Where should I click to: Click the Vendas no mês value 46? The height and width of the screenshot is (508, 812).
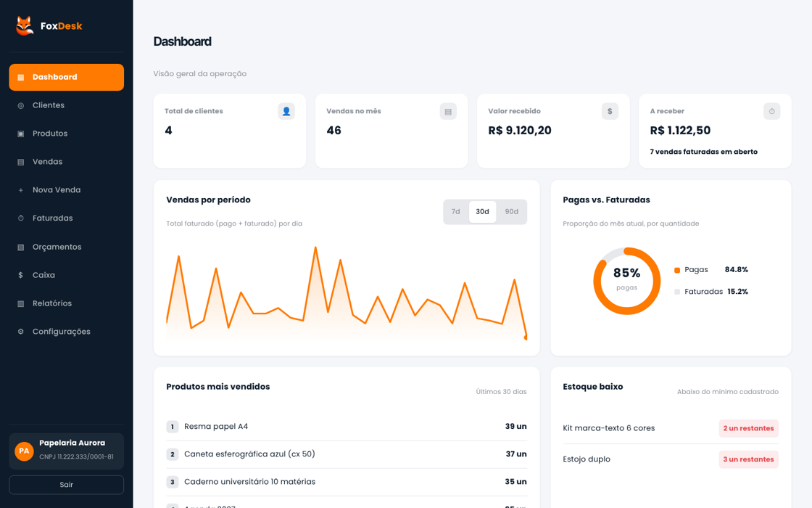(x=334, y=131)
